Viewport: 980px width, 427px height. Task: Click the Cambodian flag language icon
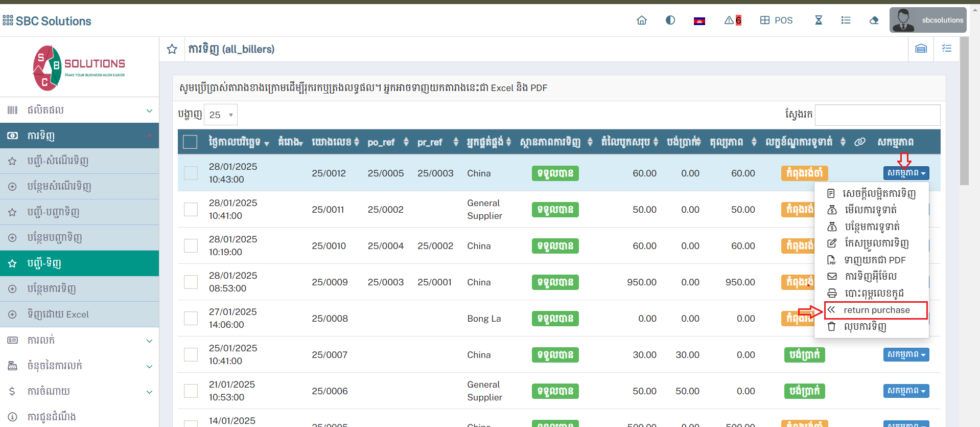699,21
